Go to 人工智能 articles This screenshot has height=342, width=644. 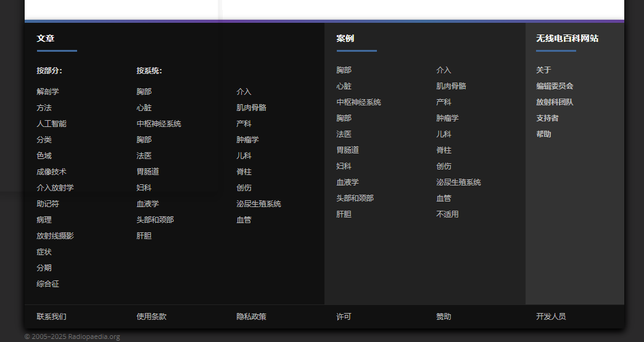(x=51, y=123)
